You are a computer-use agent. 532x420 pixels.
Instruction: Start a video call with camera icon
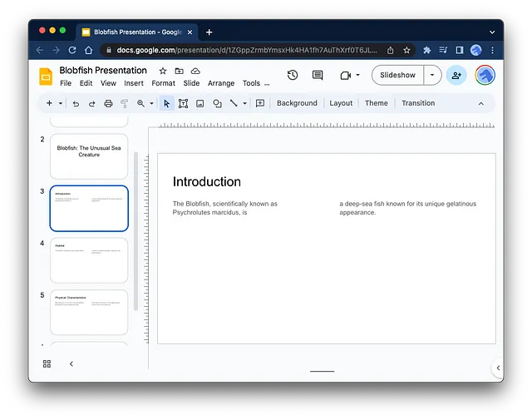click(346, 76)
